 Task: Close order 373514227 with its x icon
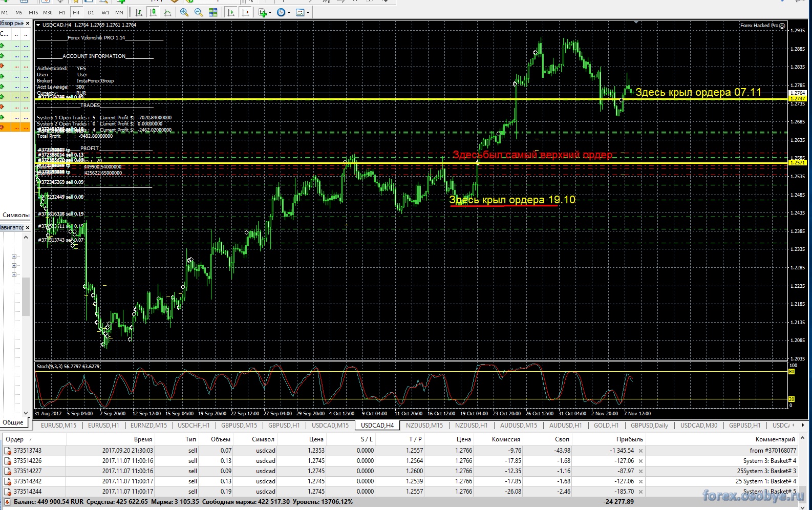click(640, 472)
